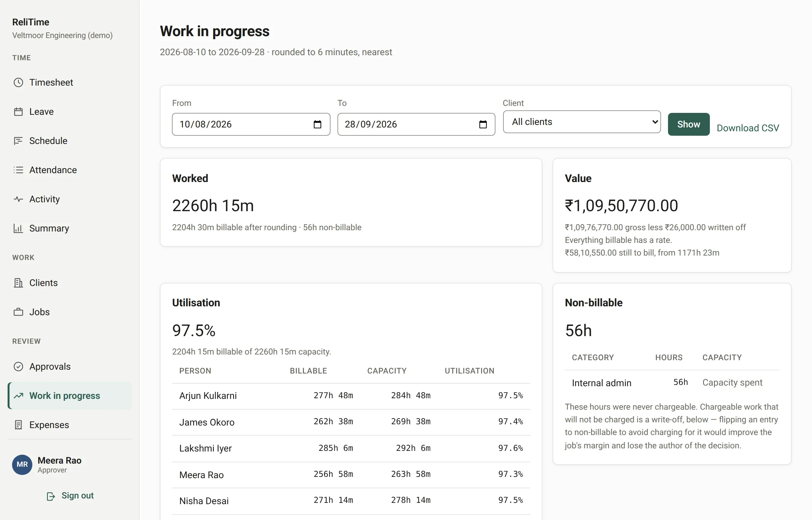Click the Clients building icon

(x=18, y=283)
